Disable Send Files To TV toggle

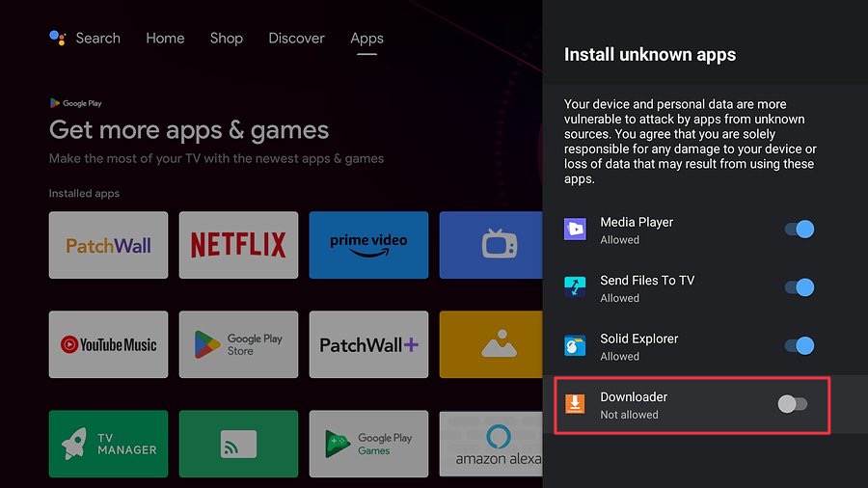pyautogui.click(x=800, y=287)
